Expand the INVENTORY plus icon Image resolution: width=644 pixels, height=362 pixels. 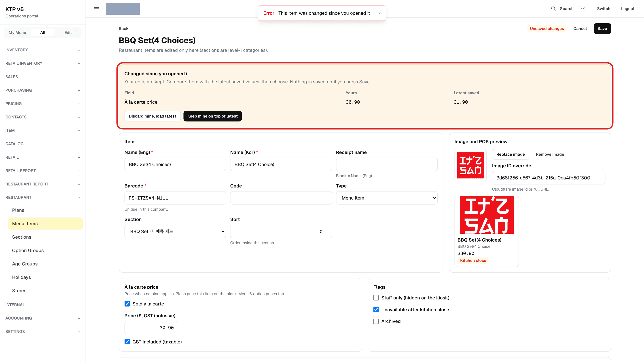(x=79, y=50)
